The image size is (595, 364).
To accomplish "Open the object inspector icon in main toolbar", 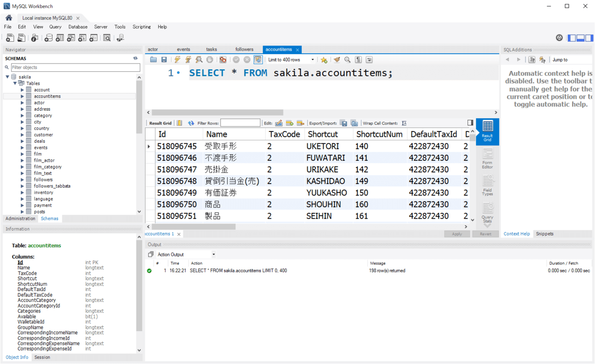I will (x=34, y=38).
